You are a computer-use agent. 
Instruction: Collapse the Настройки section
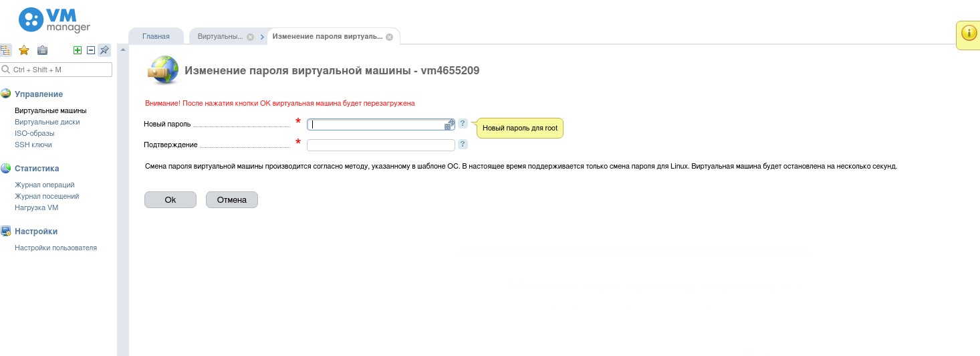(36, 232)
